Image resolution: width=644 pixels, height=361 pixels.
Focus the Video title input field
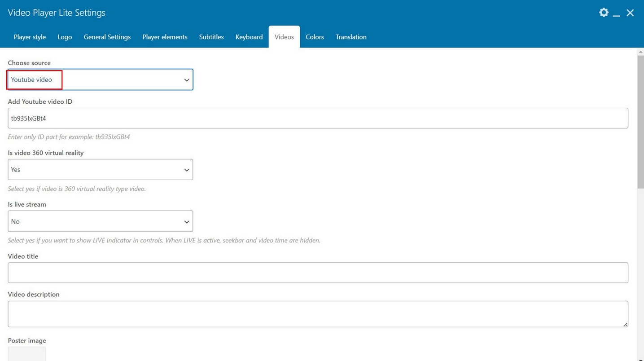tap(318, 273)
